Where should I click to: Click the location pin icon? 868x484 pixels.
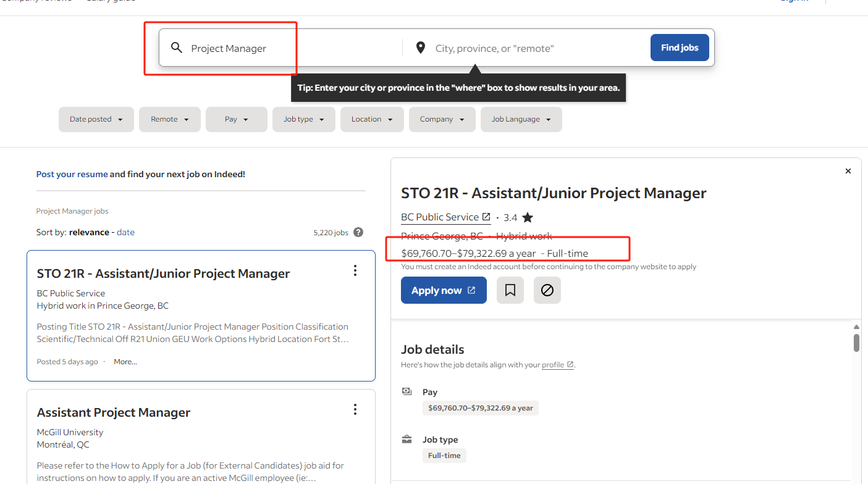[421, 48]
